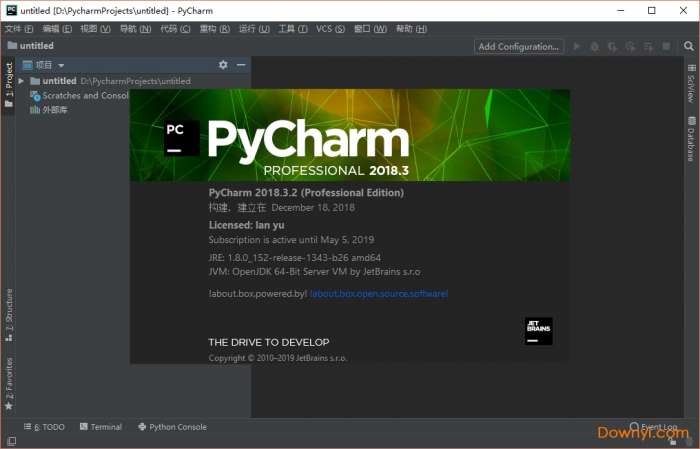The width and height of the screenshot is (700, 449).
Task: Click the JetBrains logo in About dialog
Action: pyautogui.click(x=538, y=331)
